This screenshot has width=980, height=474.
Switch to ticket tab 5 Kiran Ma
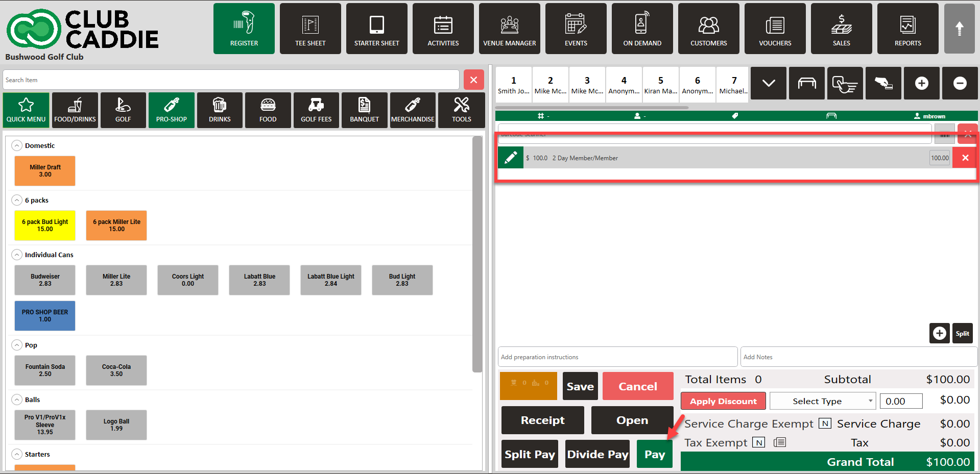click(660, 85)
